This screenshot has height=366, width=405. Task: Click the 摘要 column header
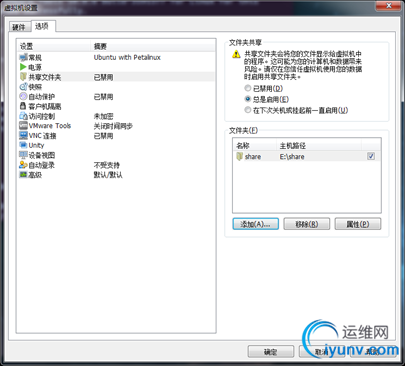point(153,46)
